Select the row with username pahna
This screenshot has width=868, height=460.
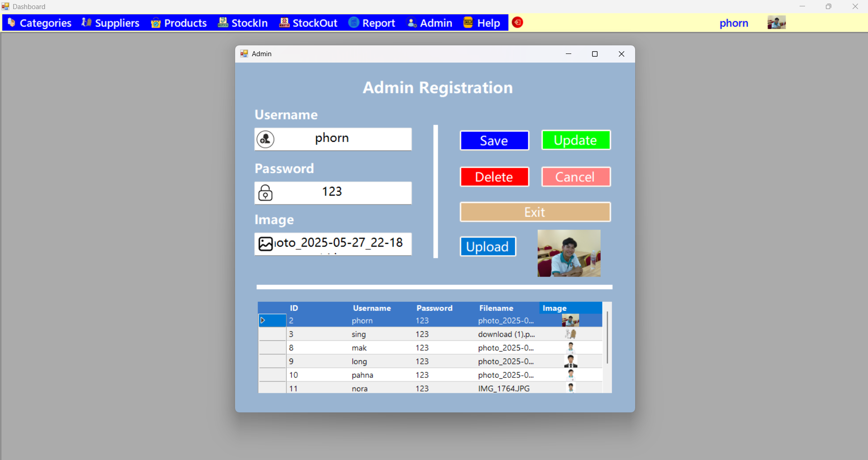[x=430, y=375]
